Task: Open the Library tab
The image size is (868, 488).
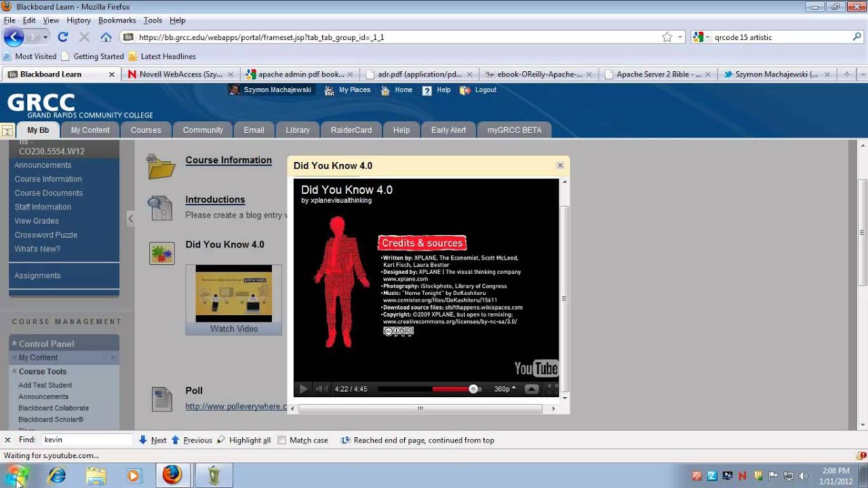Action: pyautogui.click(x=298, y=130)
